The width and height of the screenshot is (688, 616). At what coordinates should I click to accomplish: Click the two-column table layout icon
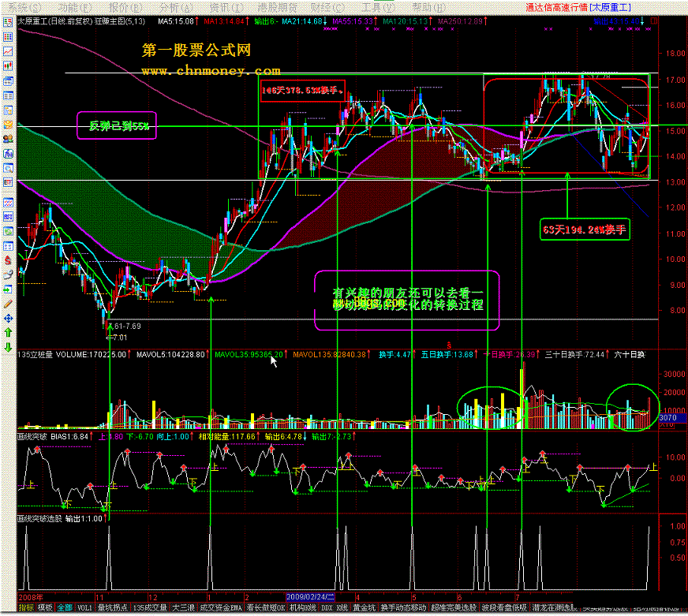[8, 95]
